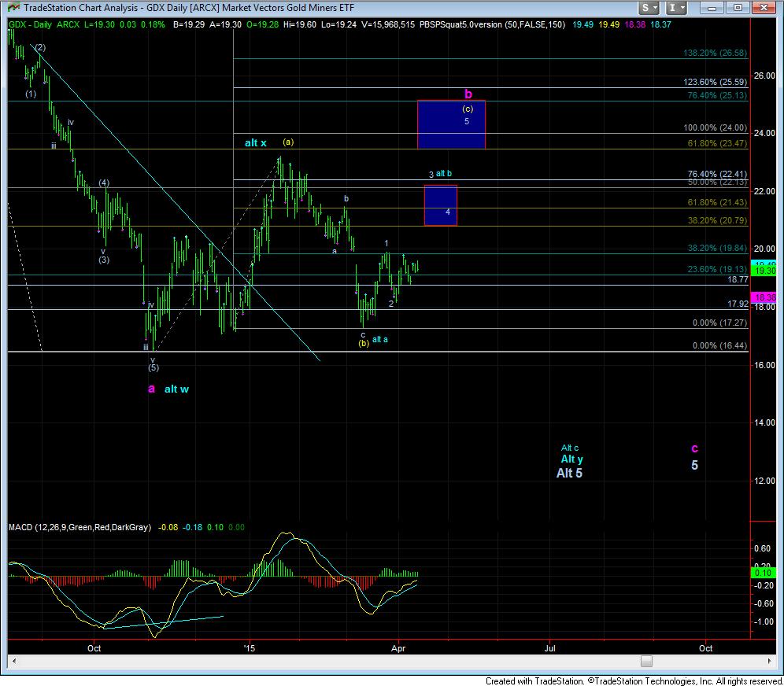Select the yellow '(b)' wave label
Viewport: 784px width, 686px height.
pyautogui.click(x=364, y=343)
